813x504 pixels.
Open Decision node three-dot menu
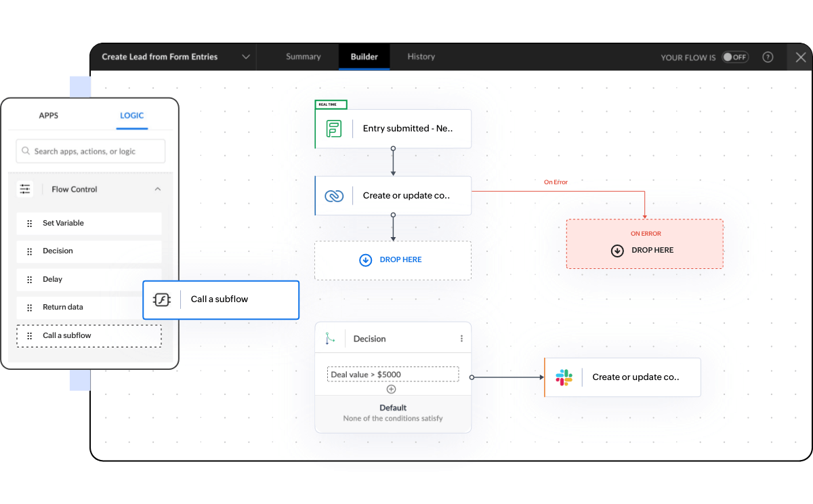tap(462, 339)
